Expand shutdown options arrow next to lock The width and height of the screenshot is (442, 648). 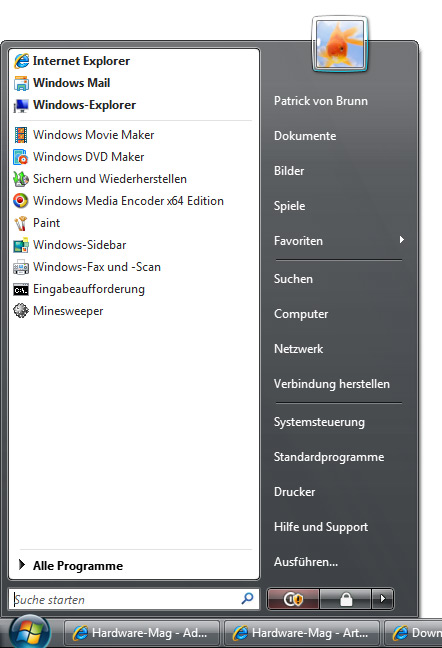pos(383,599)
